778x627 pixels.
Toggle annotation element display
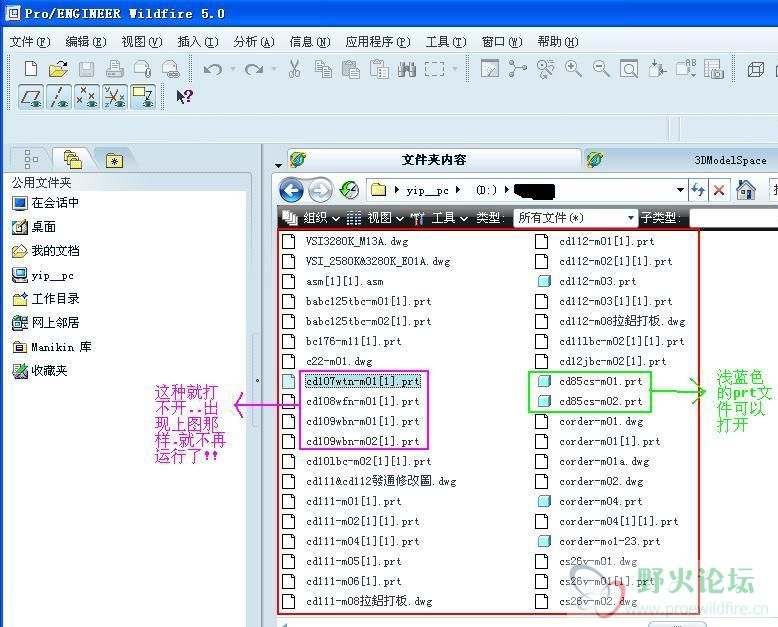point(143,97)
